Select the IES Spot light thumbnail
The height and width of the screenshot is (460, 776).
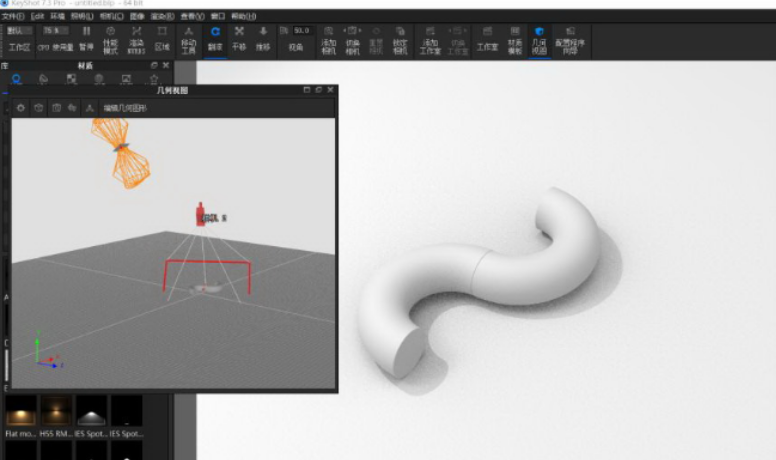92,412
